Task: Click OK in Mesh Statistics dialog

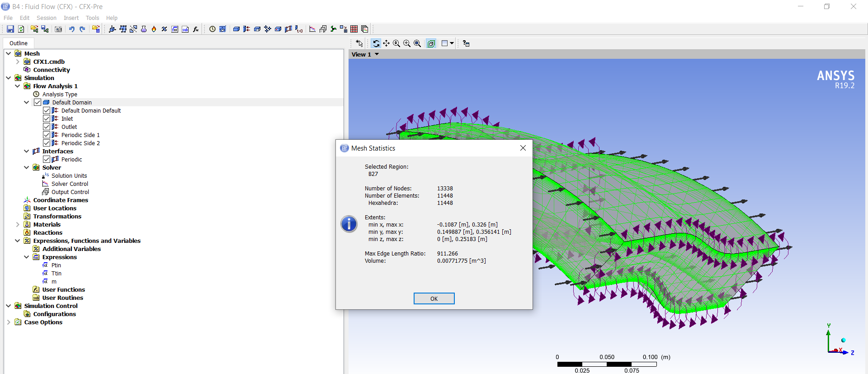Action: click(x=434, y=298)
